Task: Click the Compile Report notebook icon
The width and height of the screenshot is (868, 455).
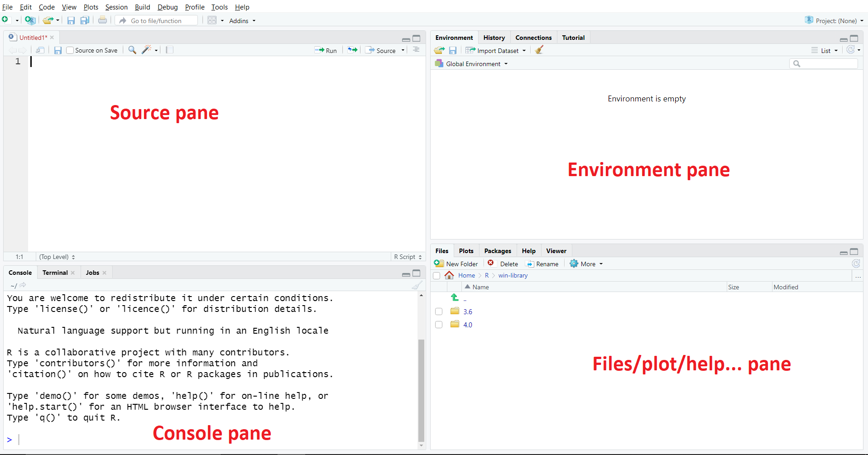Action: pos(169,50)
